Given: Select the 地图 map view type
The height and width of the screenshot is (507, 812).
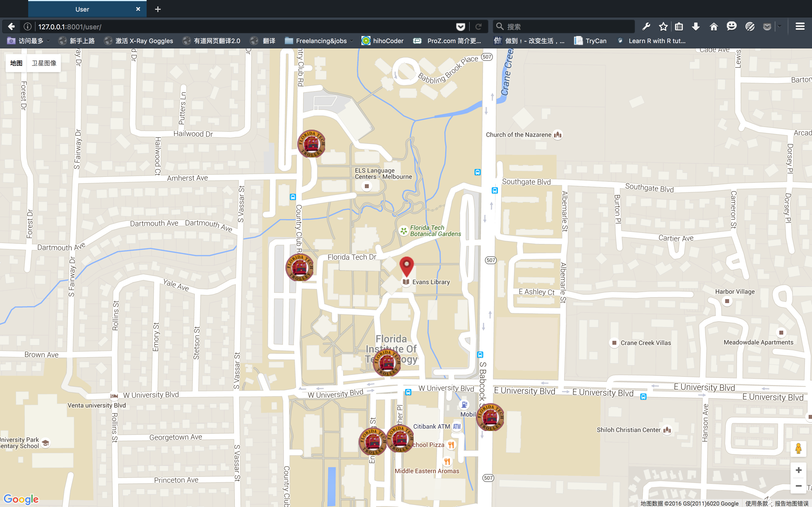Looking at the screenshot, I should click(16, 63).
